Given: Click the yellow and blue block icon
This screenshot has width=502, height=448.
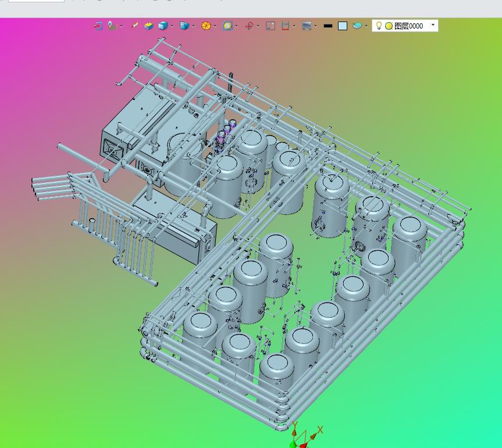Looking at the screenshot, I should pos(148,26).
